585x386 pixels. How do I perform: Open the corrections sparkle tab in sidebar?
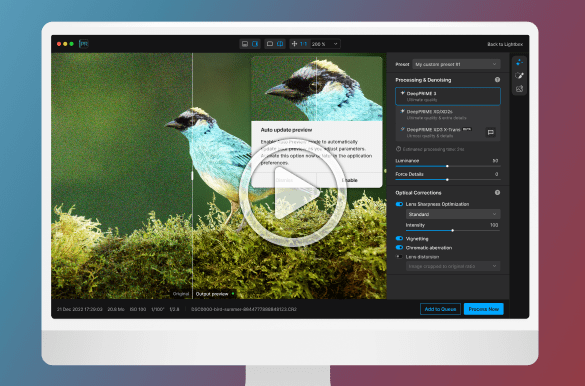519,63
